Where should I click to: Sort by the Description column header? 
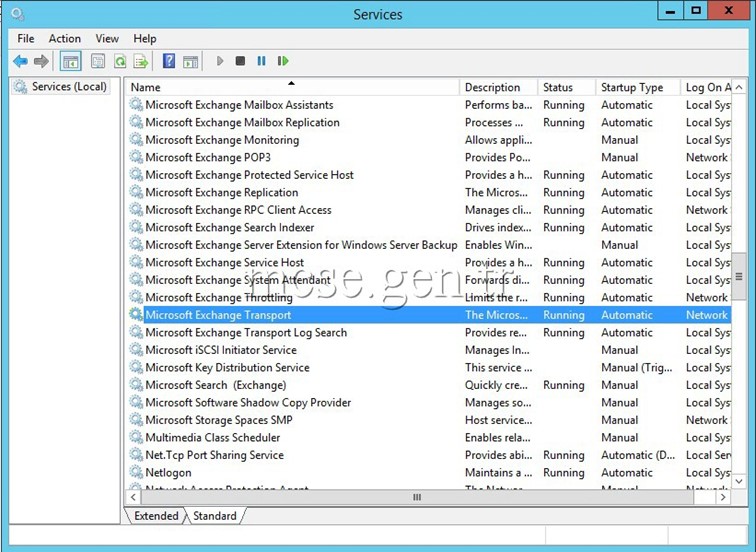pos(499,87)
